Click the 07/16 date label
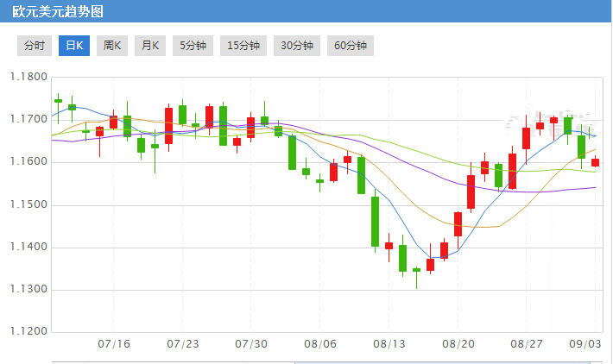Image resolution: width=613 pixels, height=364 pixels. coord(114,344)
